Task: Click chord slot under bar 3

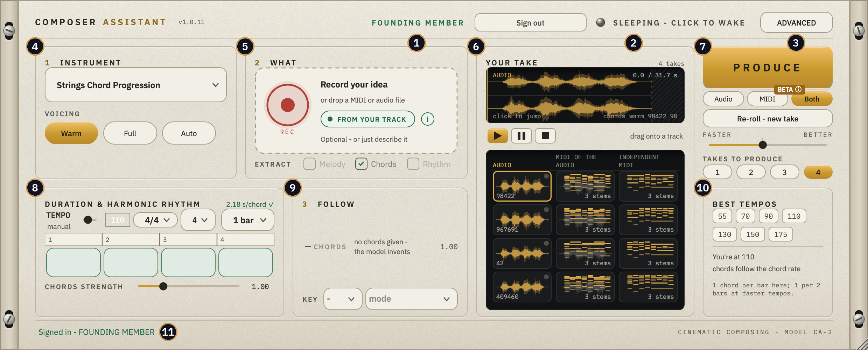Action: click(188, 262)
